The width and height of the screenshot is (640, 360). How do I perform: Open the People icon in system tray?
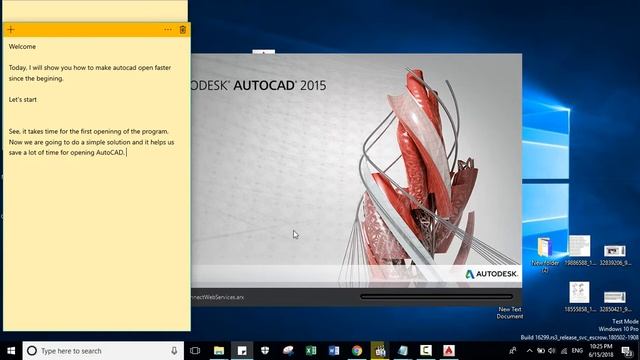pos(513,351)
